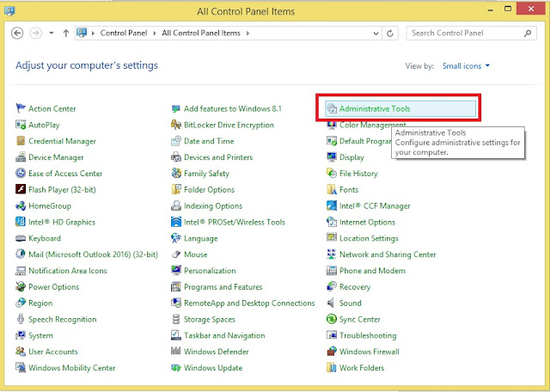The width and height of the screenshot is (550, 392).
Task: Open the Phone and Modem link
Action: tap(372, 271)
